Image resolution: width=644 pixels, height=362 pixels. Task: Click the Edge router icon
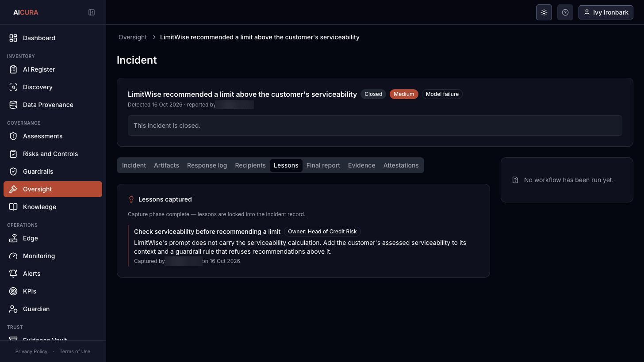tap(13, 238)
